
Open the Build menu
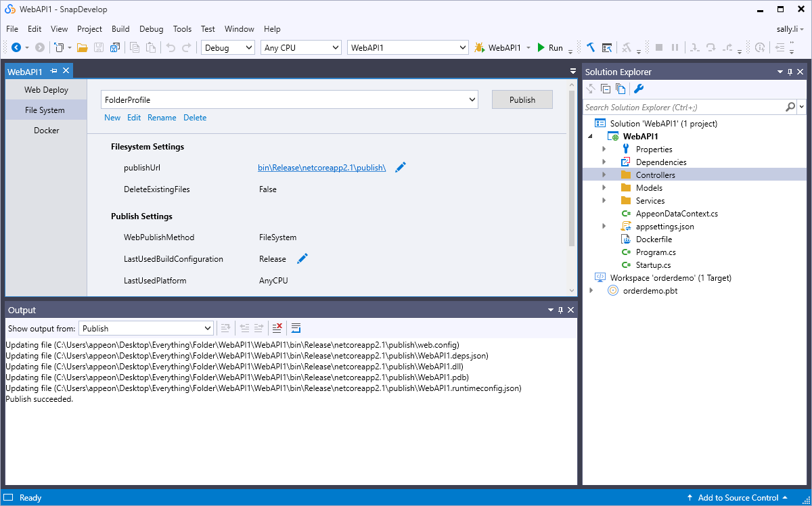coord(120,29)
